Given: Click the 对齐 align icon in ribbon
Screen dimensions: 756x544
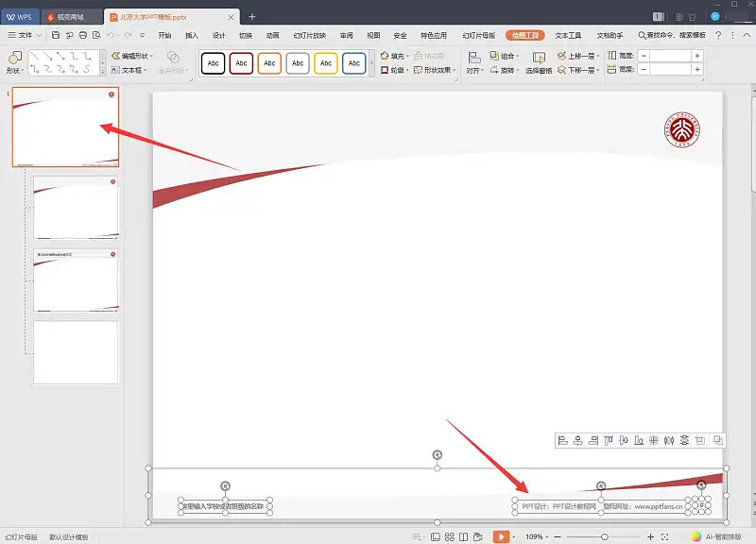Looking at the screenshot, I should point(473,62).
